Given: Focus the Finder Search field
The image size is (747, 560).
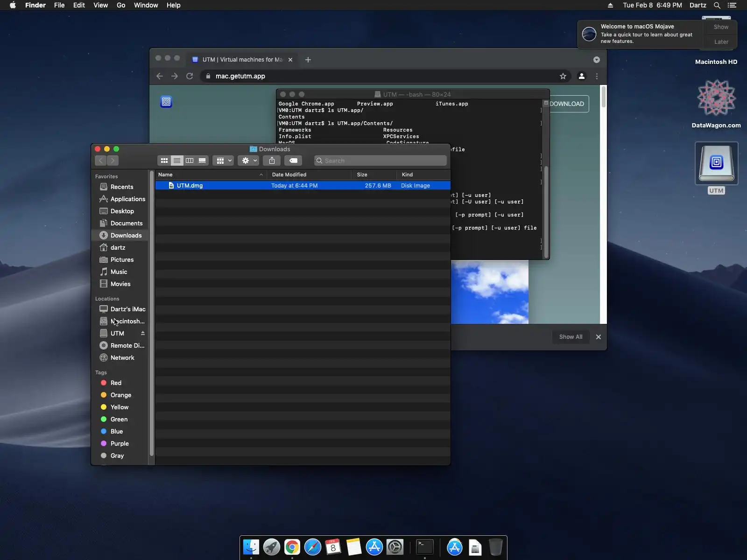Looking at the screenshot, I should [381, 161].
